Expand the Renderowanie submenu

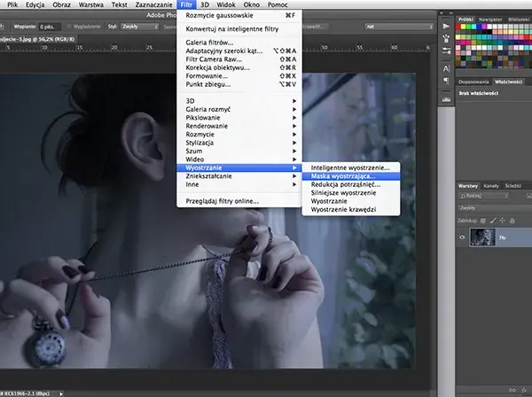point(239,126)
